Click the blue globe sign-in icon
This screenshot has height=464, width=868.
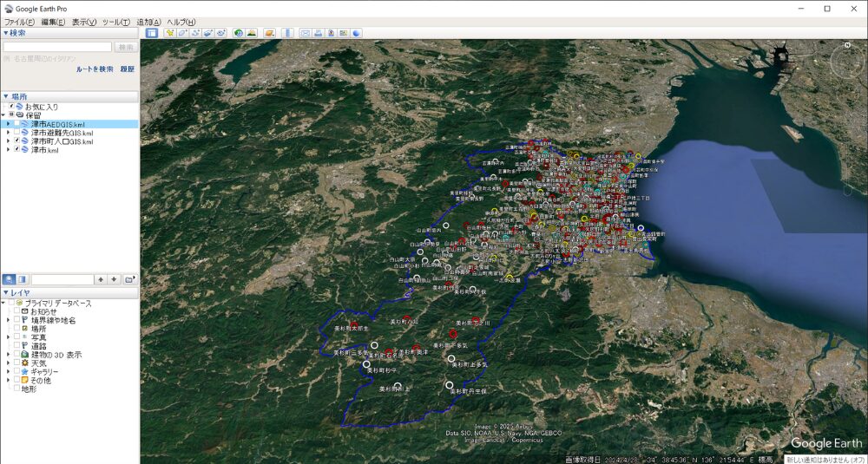(x=357, y=33)
